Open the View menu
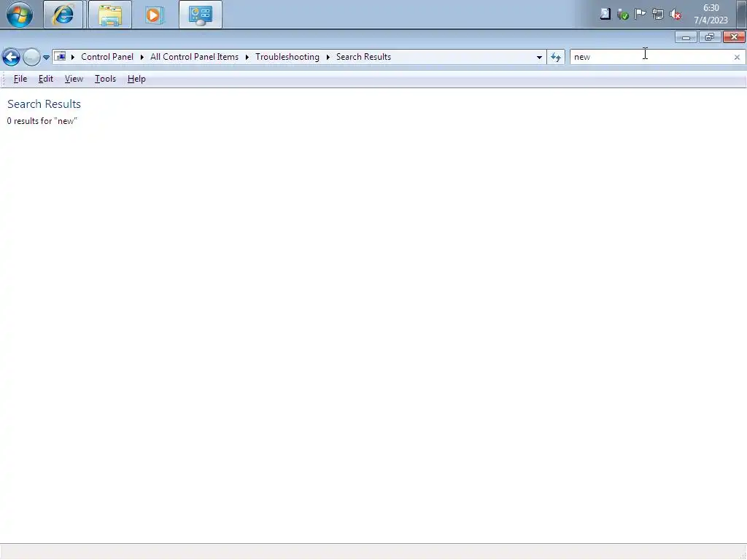Image resolution: width=747 pixels, height=560 pixels. 74,79
